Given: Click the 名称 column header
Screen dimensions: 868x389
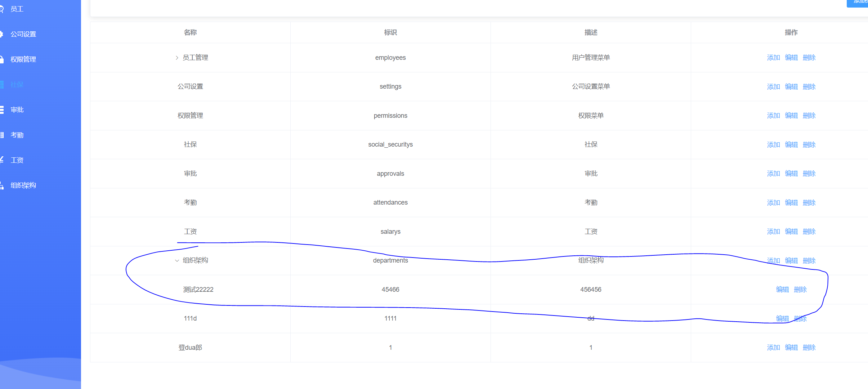Looking at the screenshot, I should coord(190,32).
